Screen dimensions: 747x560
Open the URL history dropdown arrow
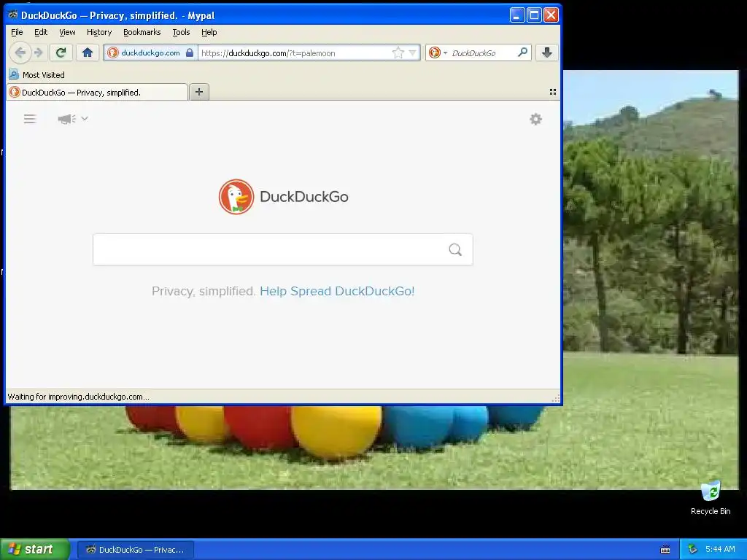coord(413,52)
